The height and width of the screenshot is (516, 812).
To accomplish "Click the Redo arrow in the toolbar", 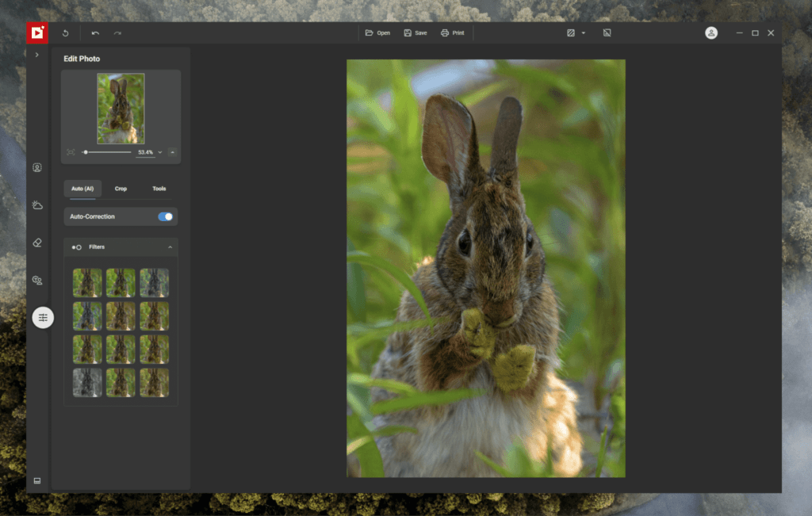I will tap(117, 32).
